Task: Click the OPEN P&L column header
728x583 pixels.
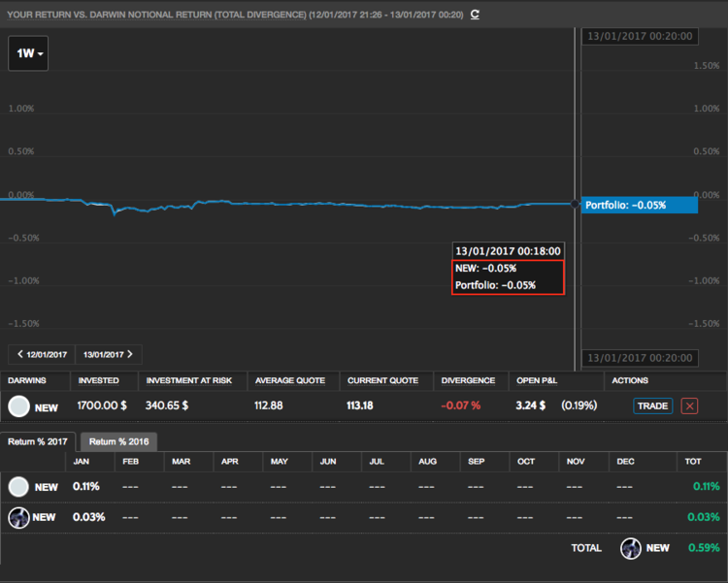Action: [x=537, y=380]
